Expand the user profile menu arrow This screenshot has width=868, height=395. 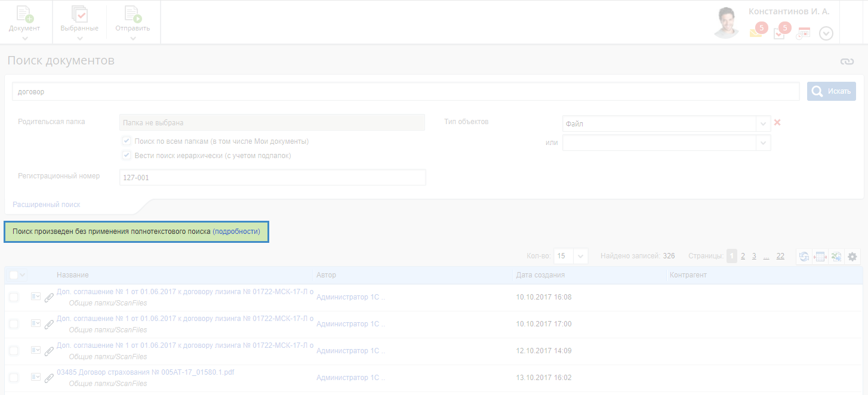click(x=826, y=33)
